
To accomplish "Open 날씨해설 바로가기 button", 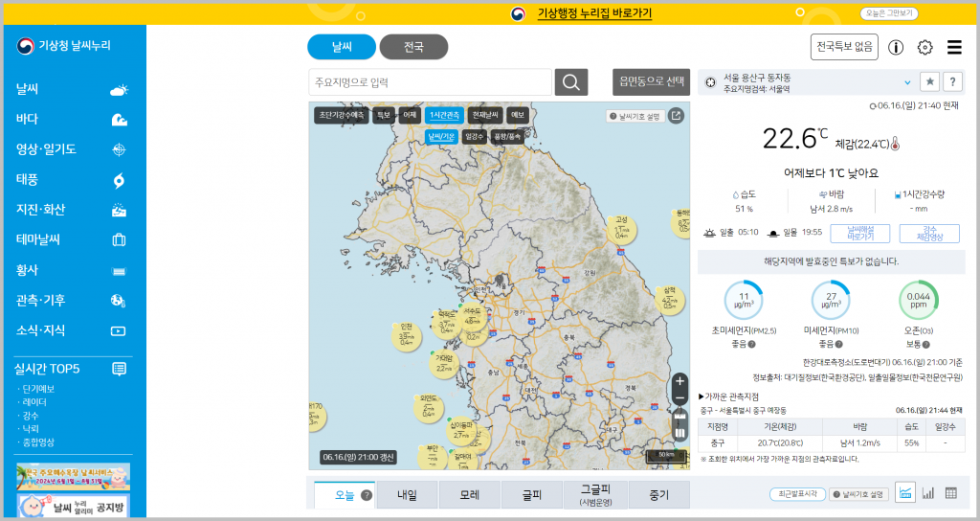I will point(860,234).
